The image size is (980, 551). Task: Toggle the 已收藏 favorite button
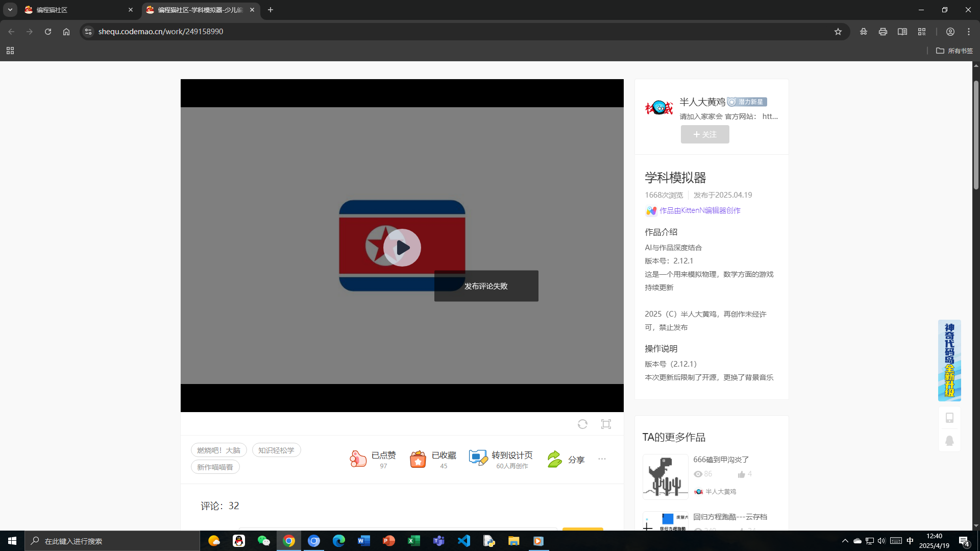coord(433,459)
